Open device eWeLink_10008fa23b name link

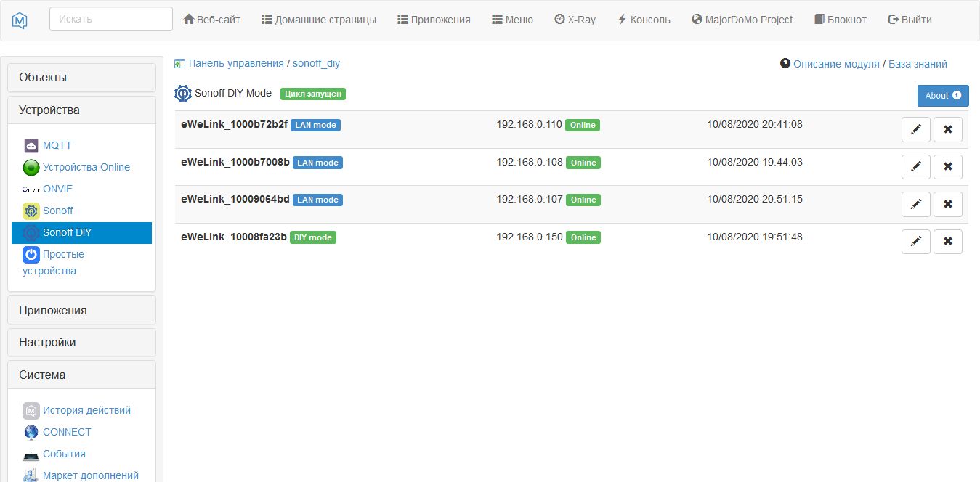(x=234, y=237)
